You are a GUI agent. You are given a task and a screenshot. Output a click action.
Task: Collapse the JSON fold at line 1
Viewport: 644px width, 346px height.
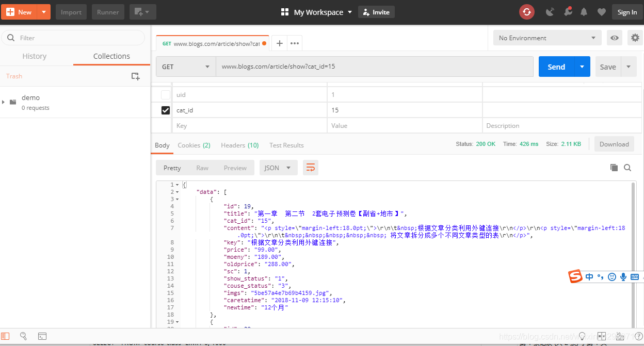pos(178,185)
